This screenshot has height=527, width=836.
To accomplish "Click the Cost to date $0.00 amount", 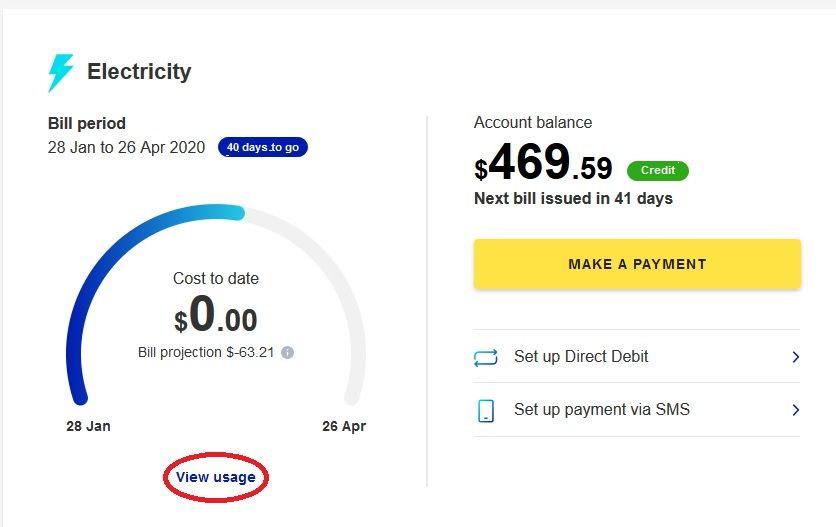I will [216, 318].
